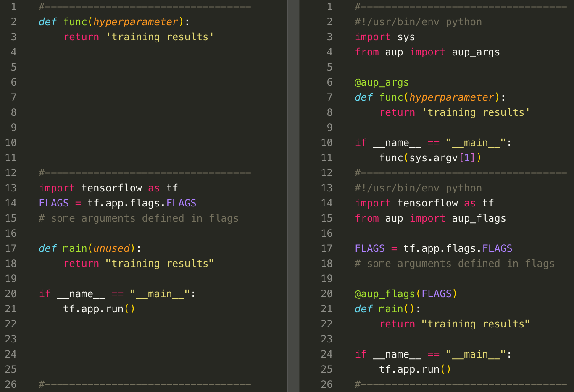Click right pane's line 22 return "training results"

click(455, 324)
